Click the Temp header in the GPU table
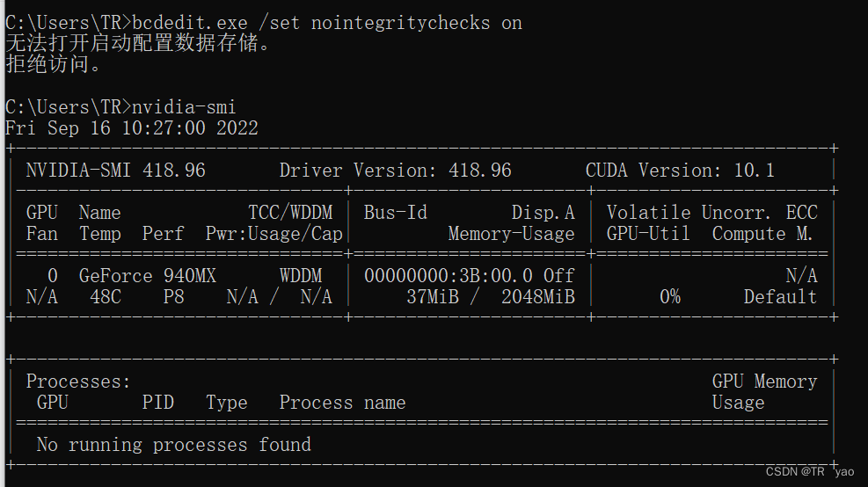 click(100, 234)
